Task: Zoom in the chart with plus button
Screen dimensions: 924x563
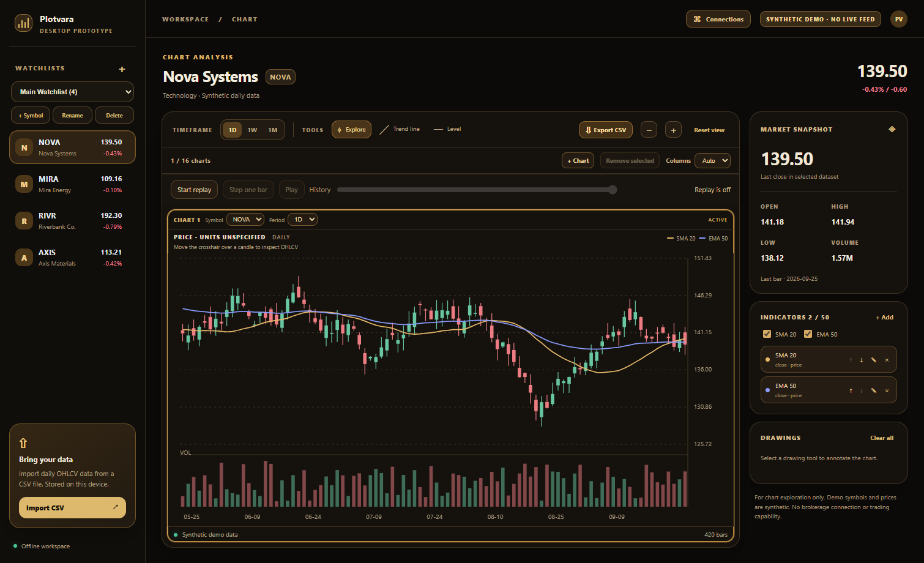Action: (673, 130)
